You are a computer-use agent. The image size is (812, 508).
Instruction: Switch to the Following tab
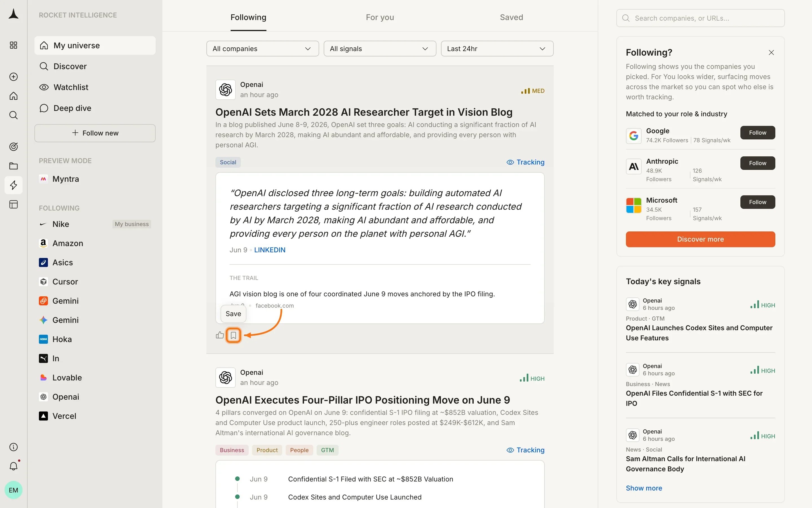tap(248, 17)
